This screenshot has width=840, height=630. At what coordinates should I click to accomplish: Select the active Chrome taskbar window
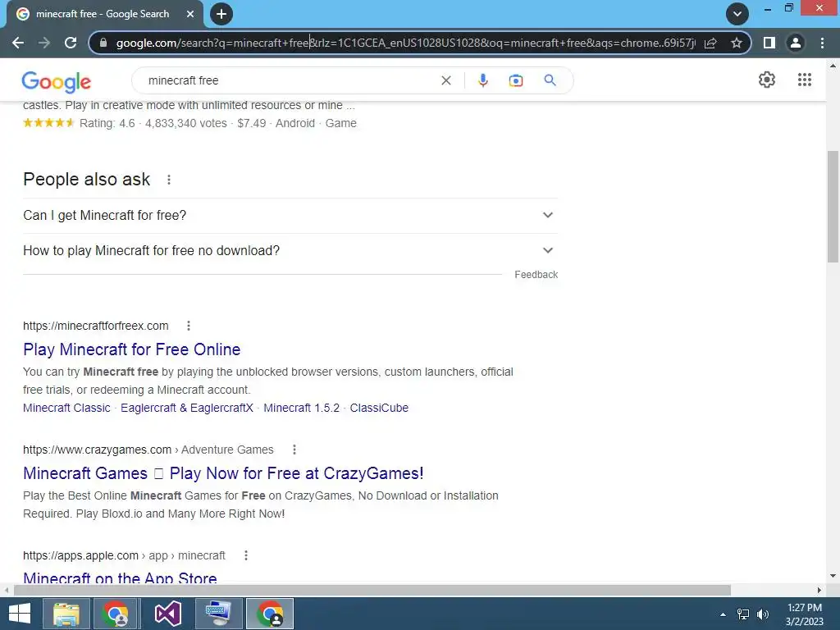(270, 614)
